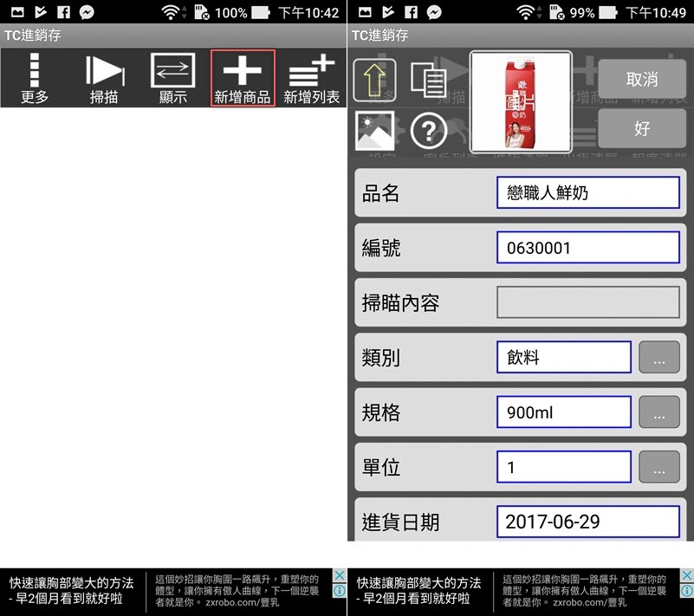
Task: Tap the highlighted 新增商品 add-product icon
Action: tap(242, 78)
